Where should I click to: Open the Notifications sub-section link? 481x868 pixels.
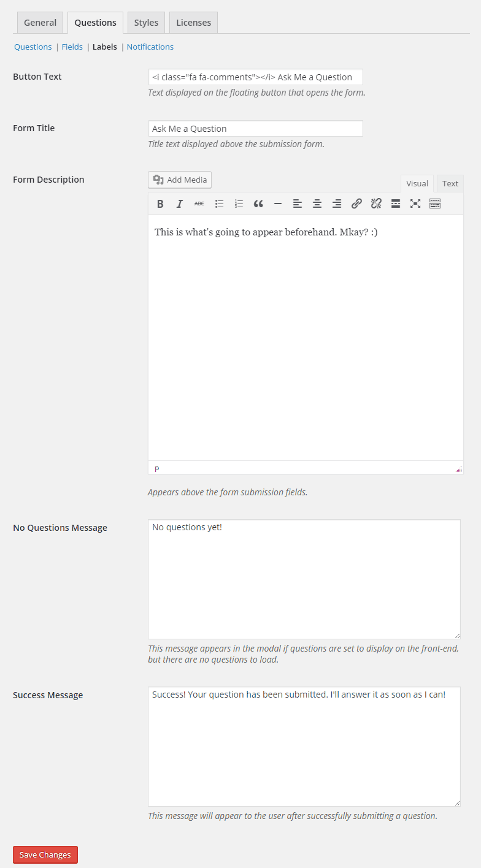coord(150,47)
